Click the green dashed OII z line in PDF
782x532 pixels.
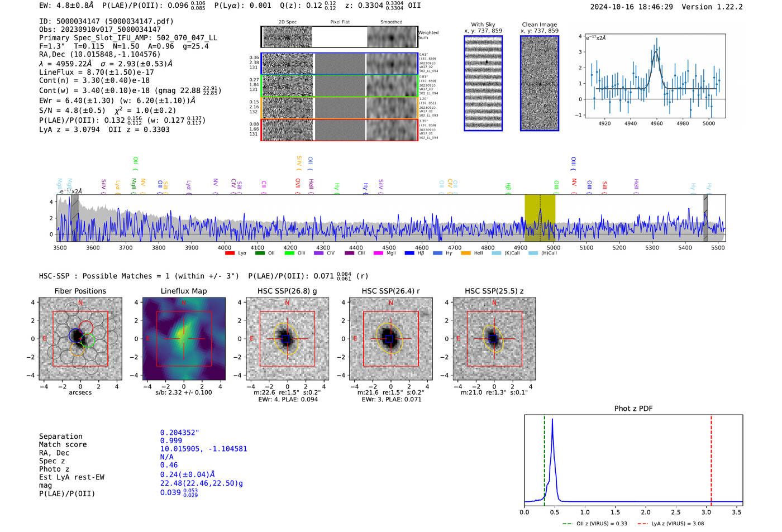pos(544,461)
